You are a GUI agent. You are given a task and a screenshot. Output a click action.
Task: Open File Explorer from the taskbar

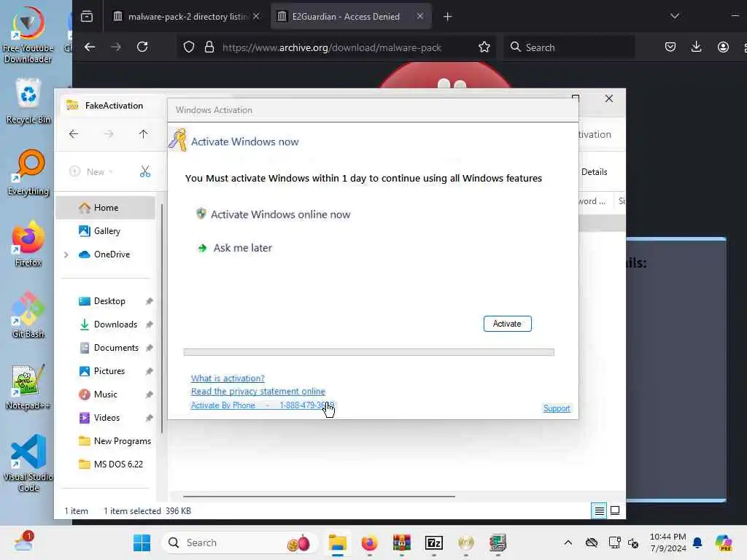click(337, 542)
